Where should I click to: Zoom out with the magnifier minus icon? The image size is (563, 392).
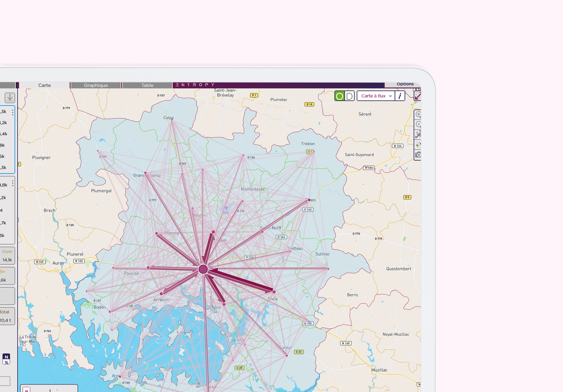click(418, 124)
